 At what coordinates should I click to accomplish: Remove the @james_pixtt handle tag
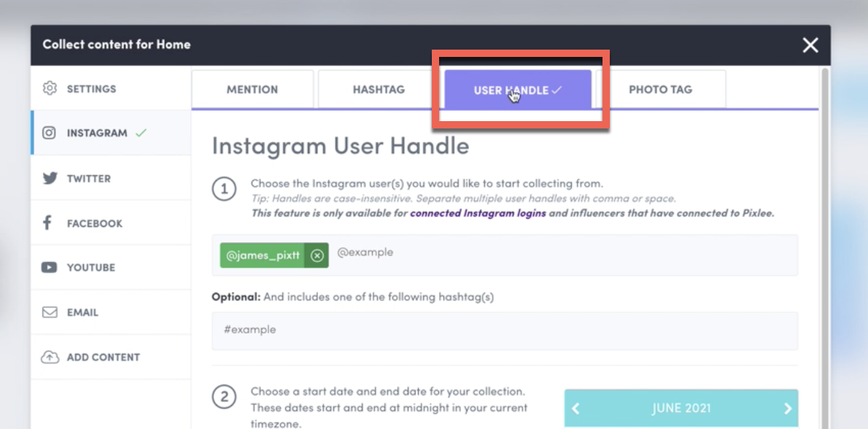pyautogui.click(x=317, y=255)
